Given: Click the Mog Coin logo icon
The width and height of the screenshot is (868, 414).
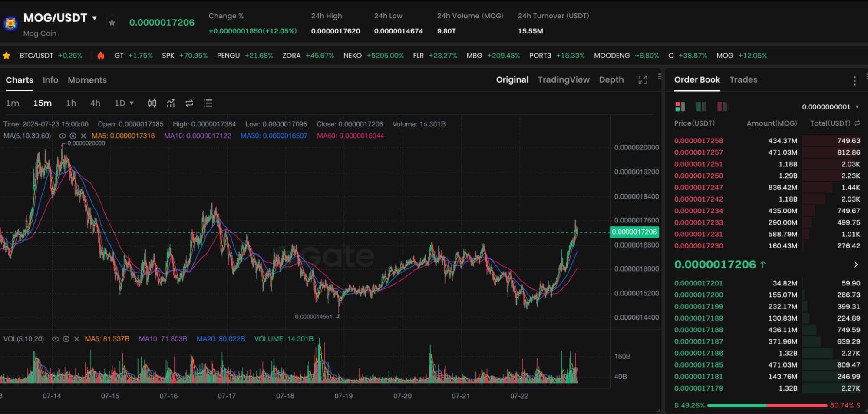Looking at the screenshot, I should [x=10, y=23].
